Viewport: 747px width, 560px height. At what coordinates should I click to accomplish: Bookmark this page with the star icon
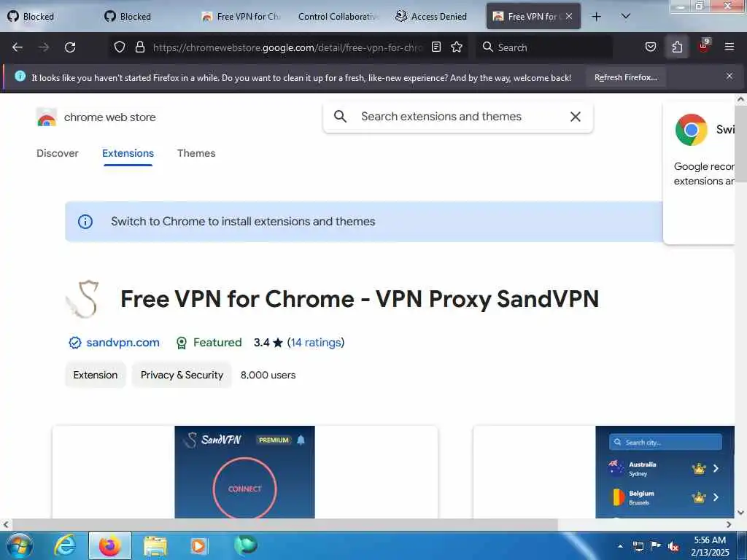click(x=457, y=47)
